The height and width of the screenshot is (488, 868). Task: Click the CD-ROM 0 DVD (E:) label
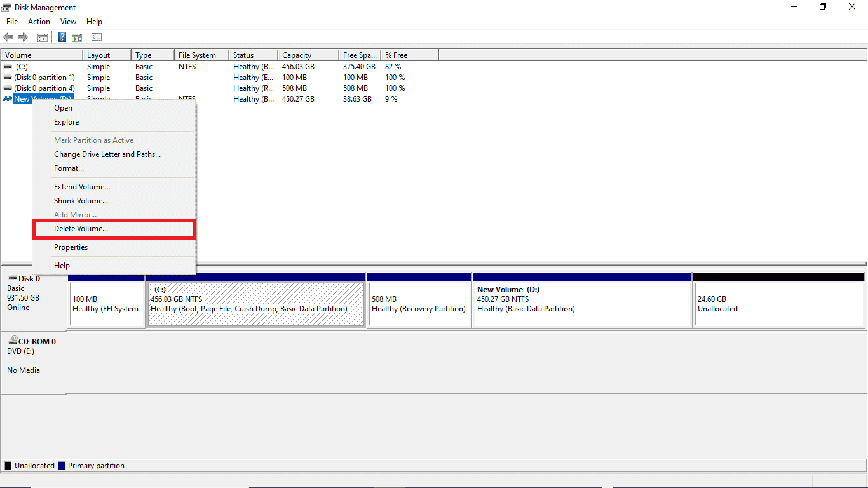(34, 363)
